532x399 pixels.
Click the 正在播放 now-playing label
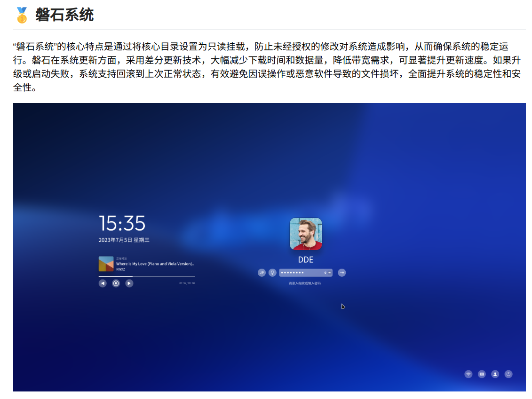pyautogui.click(x=121, y=258)
